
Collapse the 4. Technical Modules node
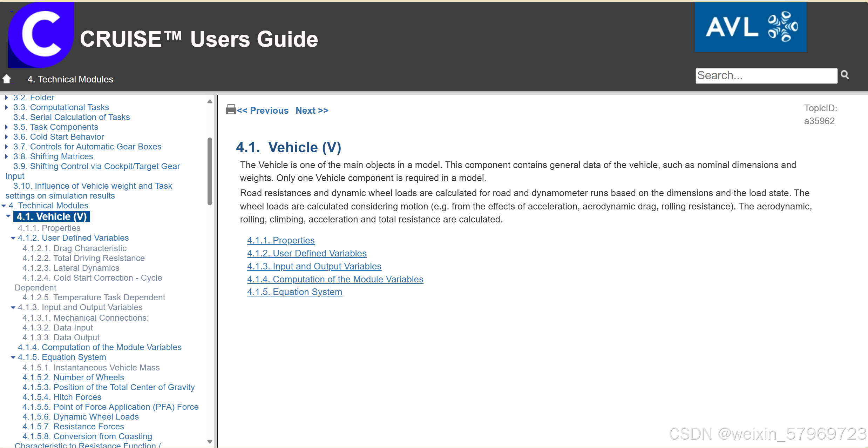[x=4, y=206]
